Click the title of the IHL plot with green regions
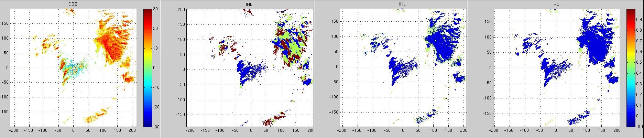 pos(249,4)
